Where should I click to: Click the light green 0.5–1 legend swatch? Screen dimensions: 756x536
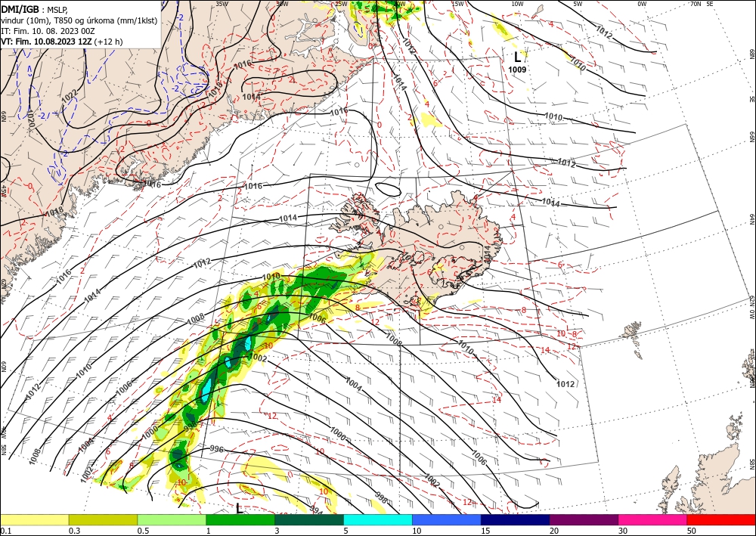tap(172, 519)
